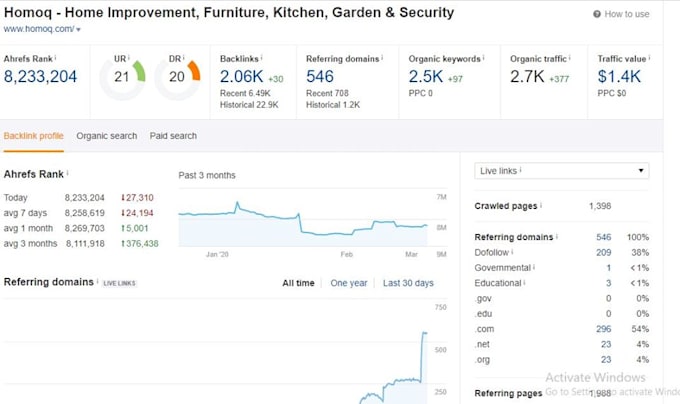Select the Last 30 days chart range
This screenshot has width=680, height=404.
click(408, 283)
